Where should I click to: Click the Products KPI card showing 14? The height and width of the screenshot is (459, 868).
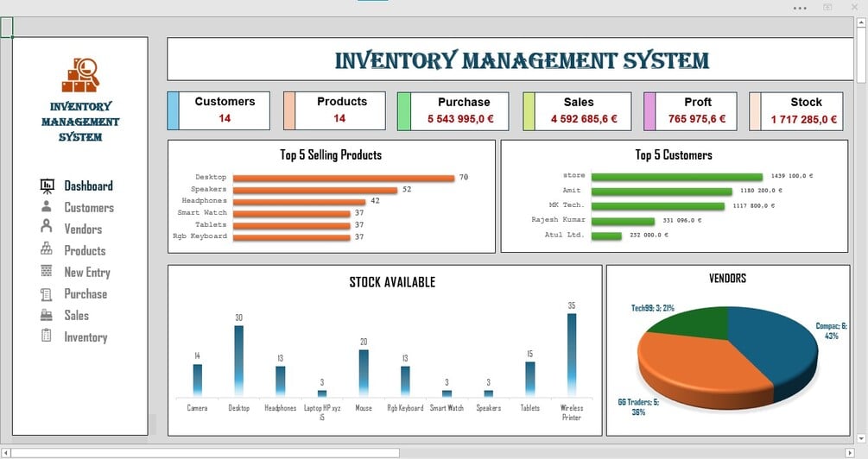tap(334, 110)
